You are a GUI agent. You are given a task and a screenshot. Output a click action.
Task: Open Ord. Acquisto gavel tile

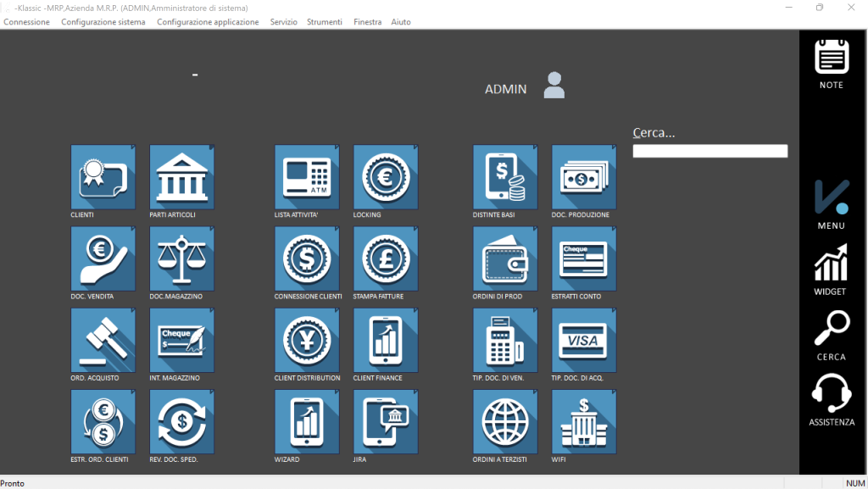[x=103, y=340]
